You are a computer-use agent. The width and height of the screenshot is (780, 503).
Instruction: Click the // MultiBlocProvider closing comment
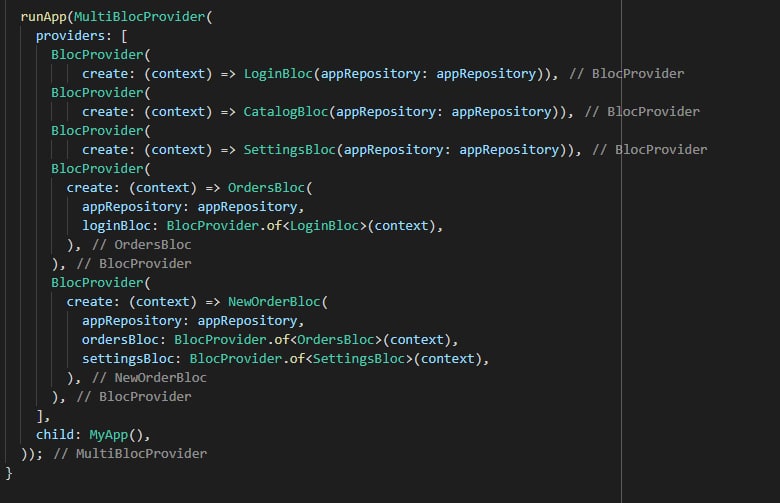pos(130,454)
